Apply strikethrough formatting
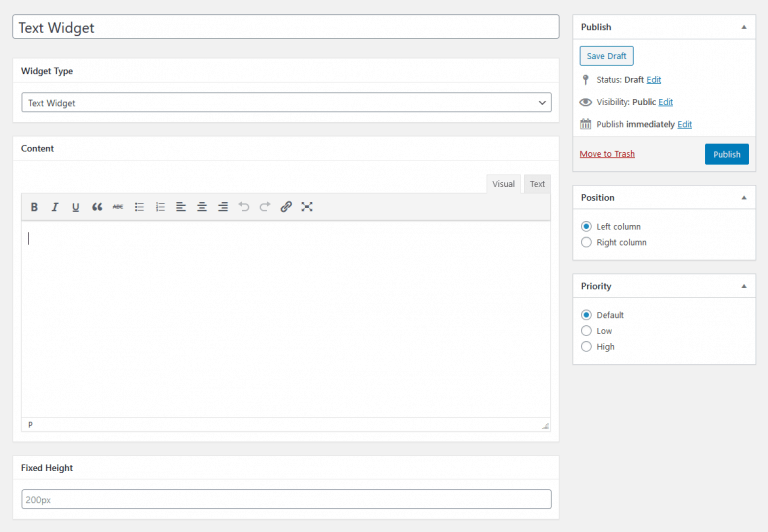Image resolution: width=768 pixels, height=532 pixels. point(118,207)
